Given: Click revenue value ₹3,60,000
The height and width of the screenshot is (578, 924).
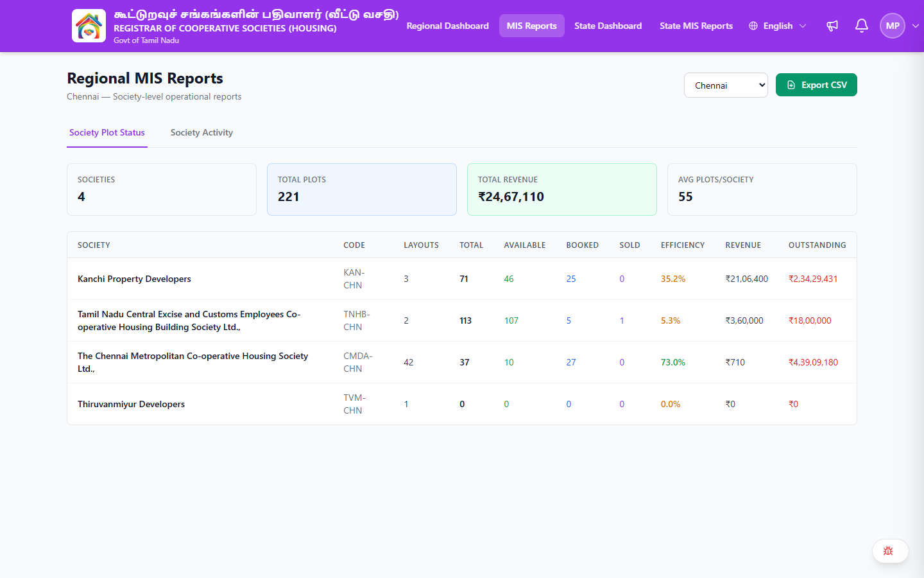Looking at the screenshot, I should point(744,320).
